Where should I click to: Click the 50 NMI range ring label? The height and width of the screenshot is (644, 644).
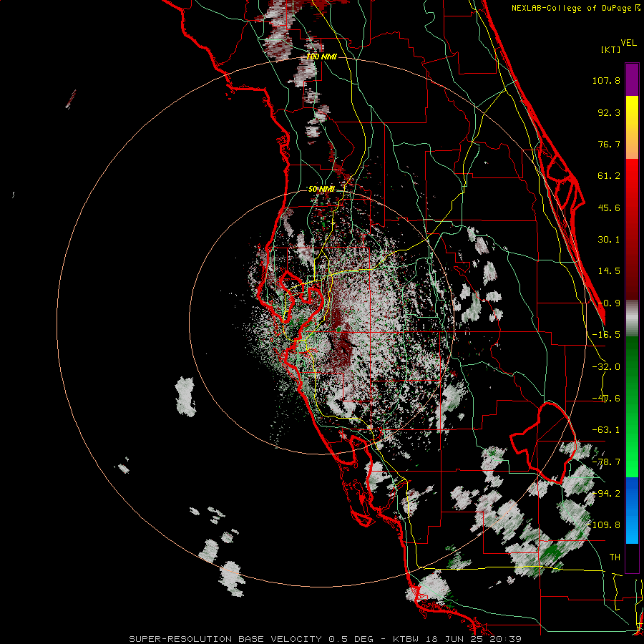(321, 189)
